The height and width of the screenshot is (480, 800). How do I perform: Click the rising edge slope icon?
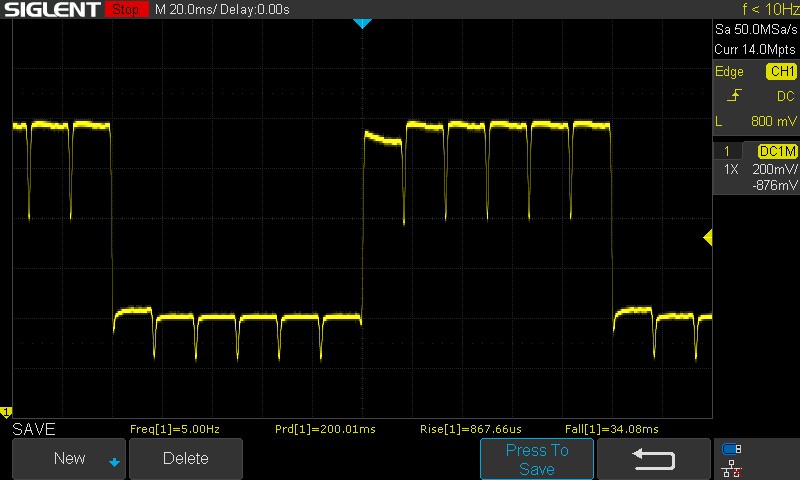(734, 95)
